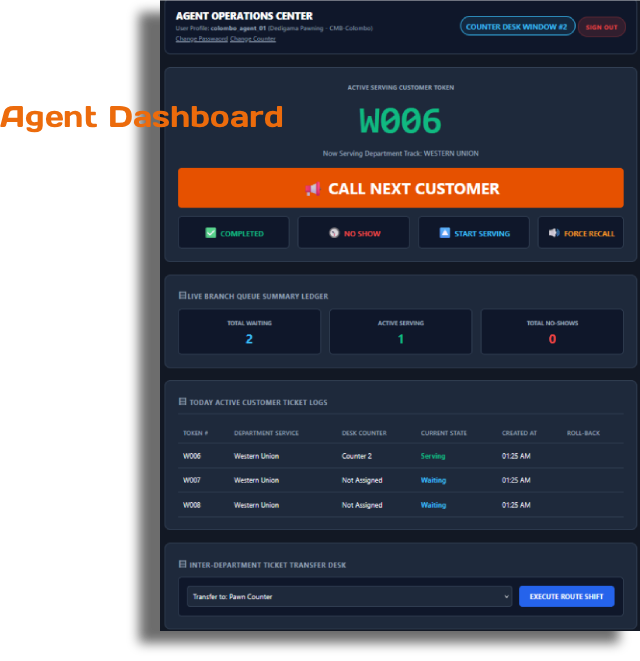Viewport: 640px width, 661px height.
Task: Select token W008 in ticket logs
Action: click(x=192, y=505)
